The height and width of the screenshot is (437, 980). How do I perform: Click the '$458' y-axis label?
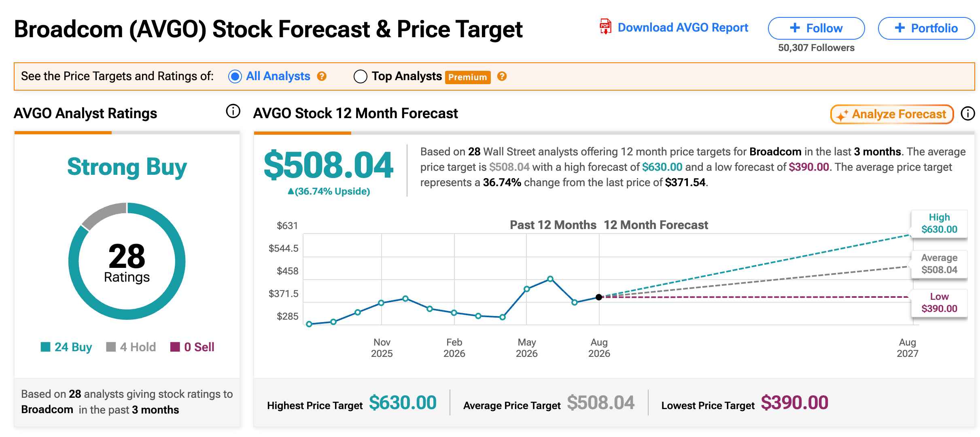point(288,271)
